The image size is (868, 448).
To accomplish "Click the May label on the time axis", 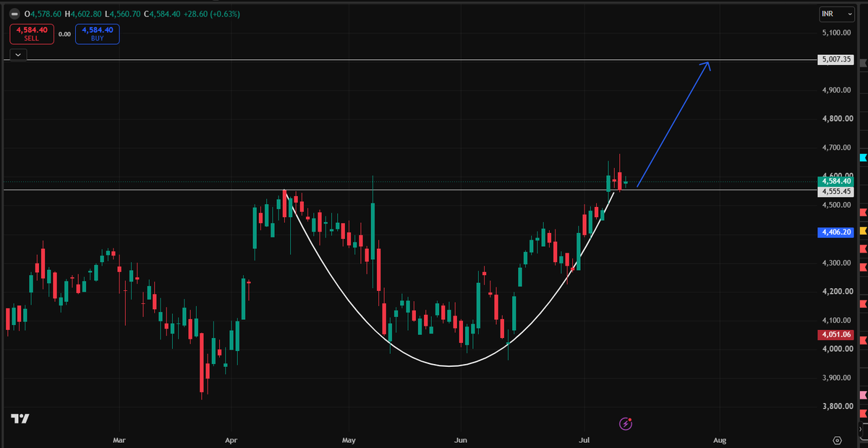I will 349,439.
